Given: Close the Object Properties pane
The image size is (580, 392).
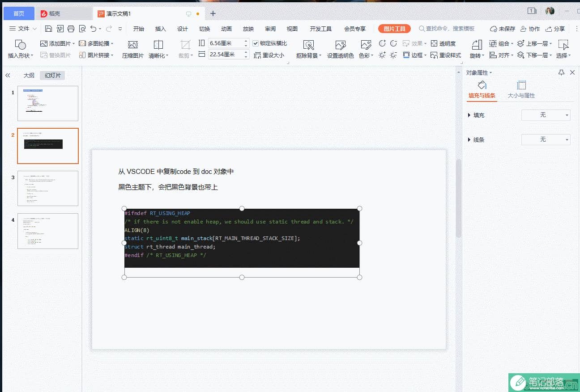Looking at the screenshot, I should [572, 72].
